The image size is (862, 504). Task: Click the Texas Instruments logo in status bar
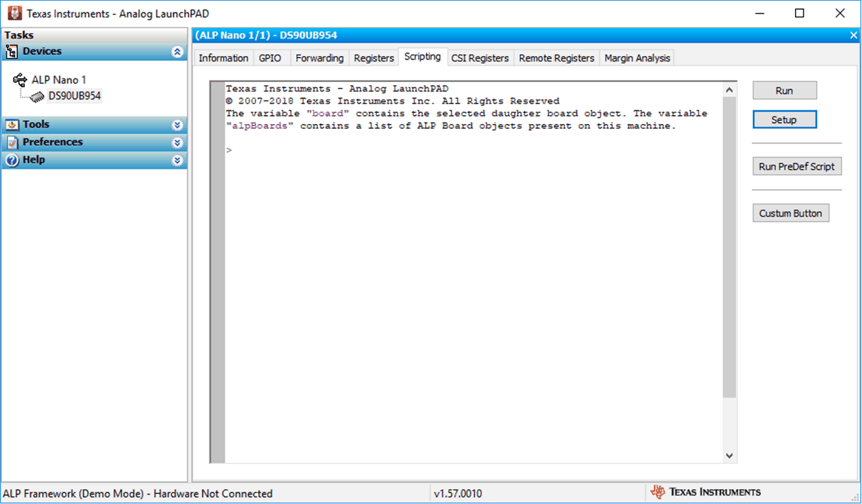tap(705, 492)
